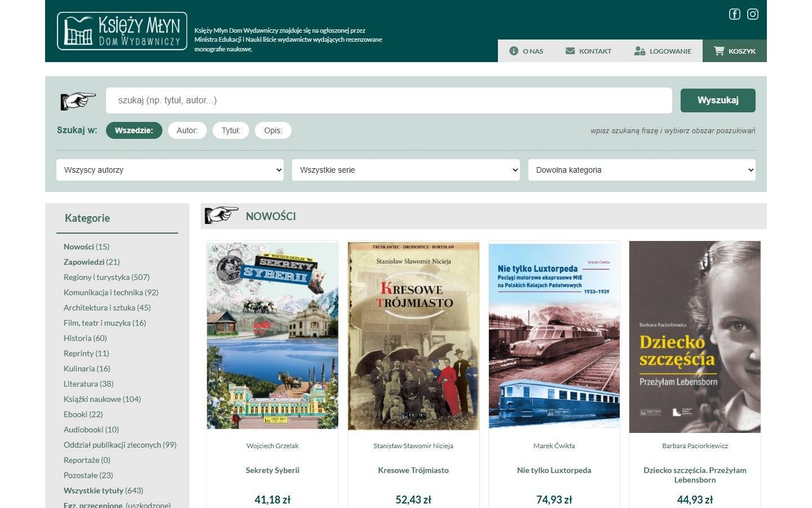This screenshot has height=508, width=812.
Task: Open Książki naukowe (104) category
Action: click(102, 399)
